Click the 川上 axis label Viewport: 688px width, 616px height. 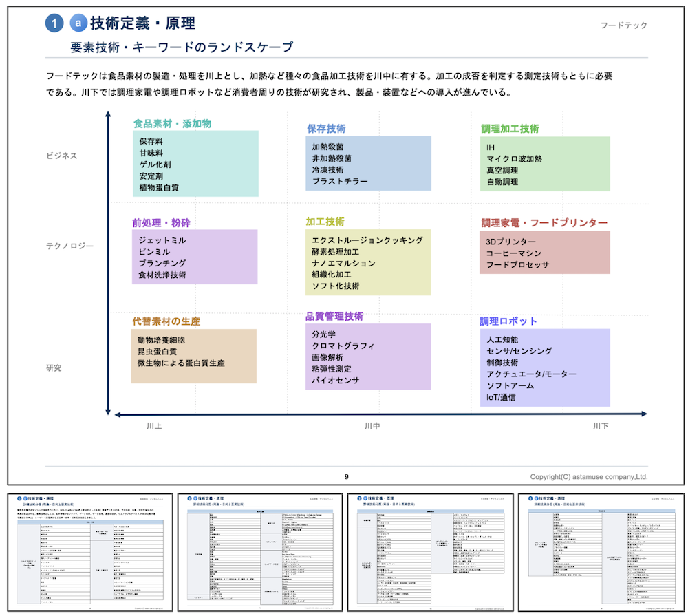pos(154,426)
